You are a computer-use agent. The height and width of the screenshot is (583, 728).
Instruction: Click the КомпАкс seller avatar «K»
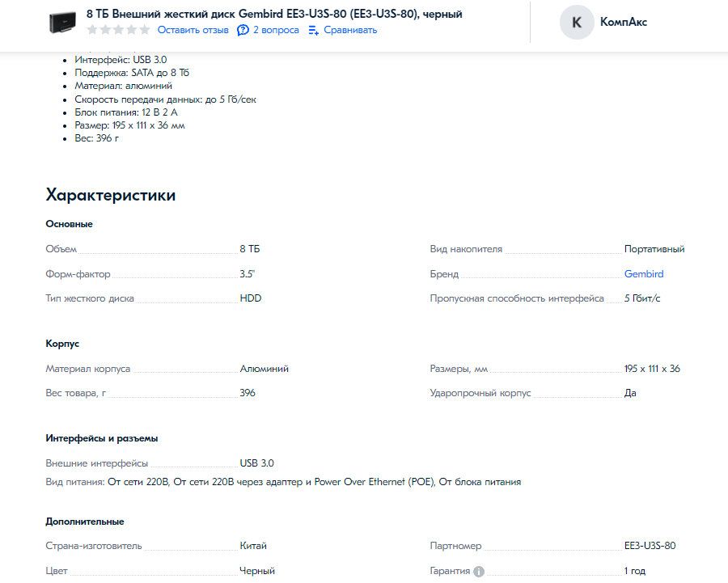pos(577,23)
